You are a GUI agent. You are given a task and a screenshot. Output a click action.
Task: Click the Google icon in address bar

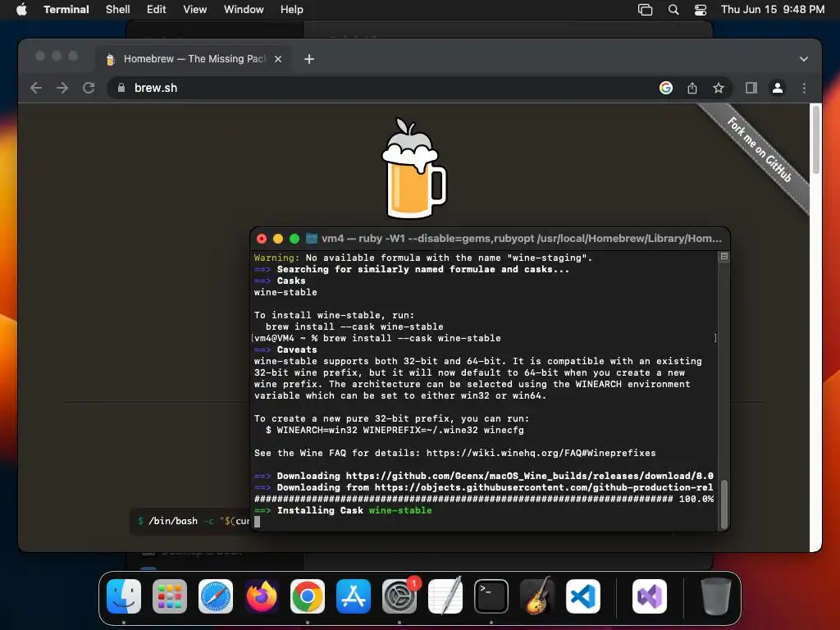[x=666, y=88]
